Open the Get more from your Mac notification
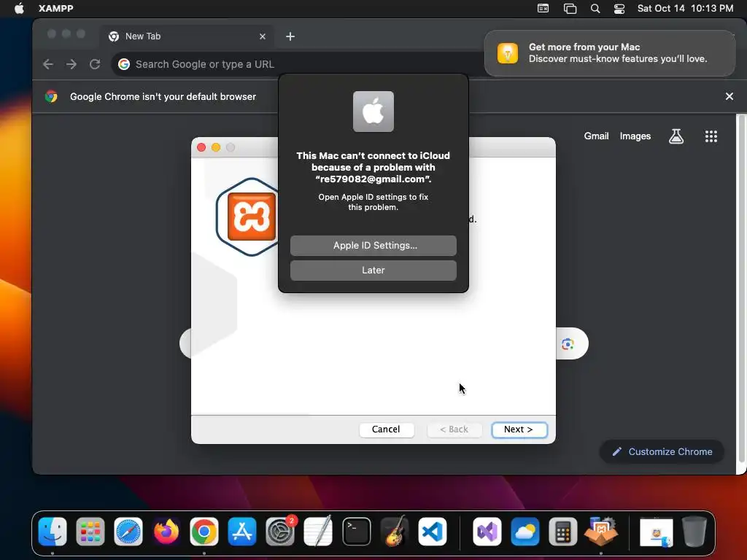 pyautogui.click(x=610, y=53)
